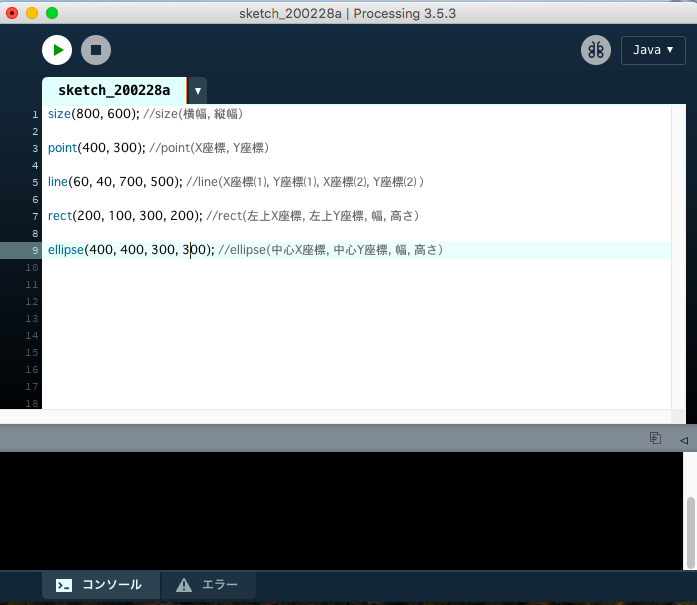This screenshot has width=697, height=605.
Task: Open the tab options arrow menu
Action: point(198,91)
